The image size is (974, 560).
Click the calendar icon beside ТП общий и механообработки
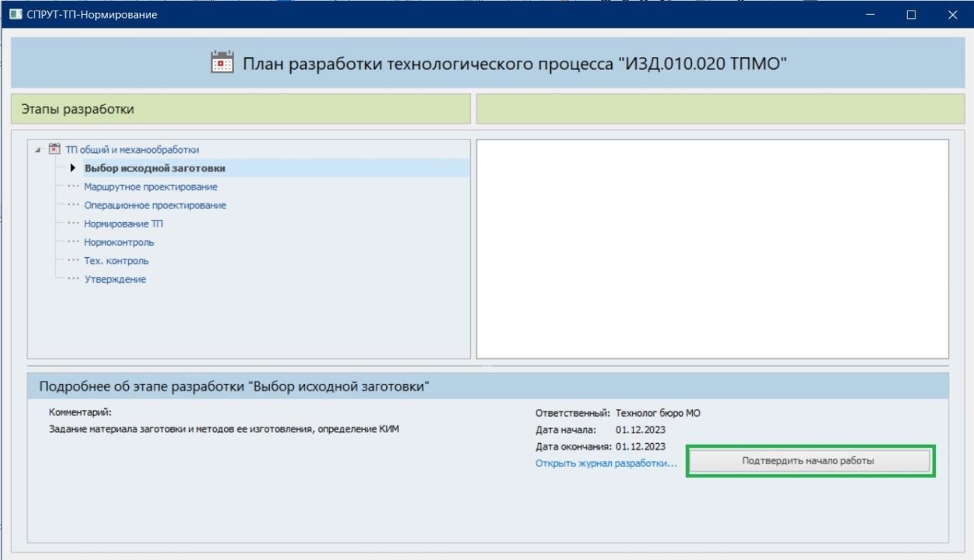[54, 149]
